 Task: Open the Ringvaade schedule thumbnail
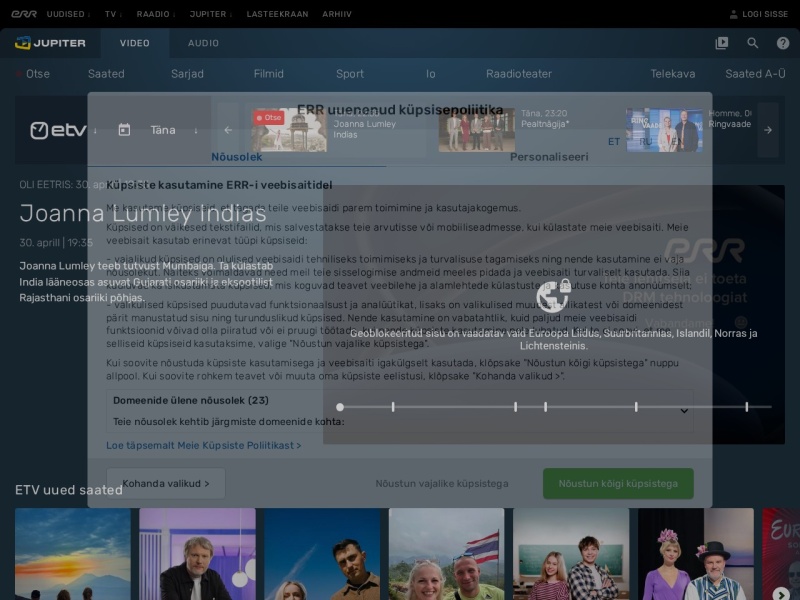[x=664, y=130]
